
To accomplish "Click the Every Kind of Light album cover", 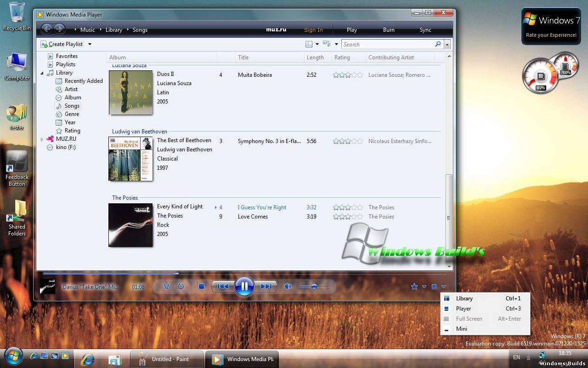I will [130, 225].
